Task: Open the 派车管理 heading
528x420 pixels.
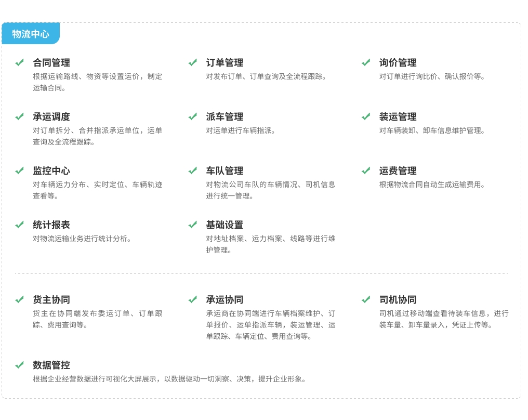Action: [x=225, y=116]
